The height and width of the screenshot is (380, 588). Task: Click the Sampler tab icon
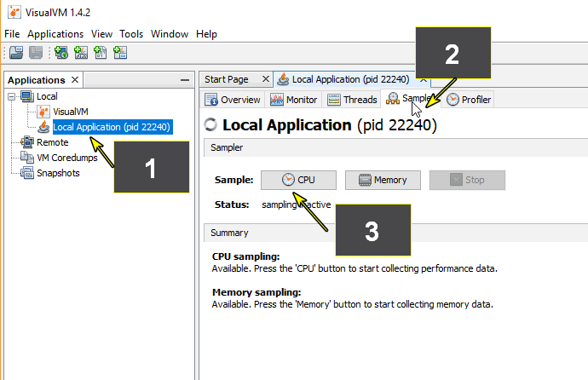pyautogui.click(x=393, y=99)
